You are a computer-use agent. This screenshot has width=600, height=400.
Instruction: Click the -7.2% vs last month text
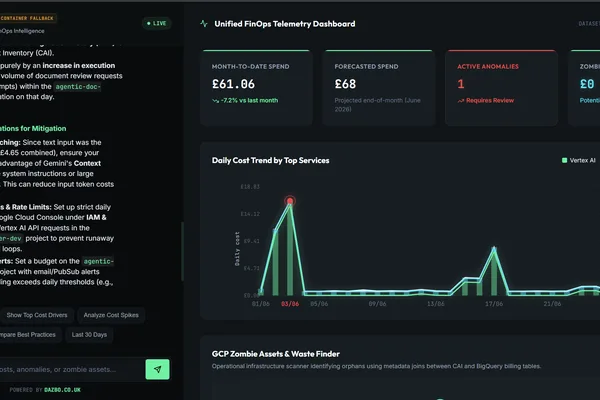249,101
